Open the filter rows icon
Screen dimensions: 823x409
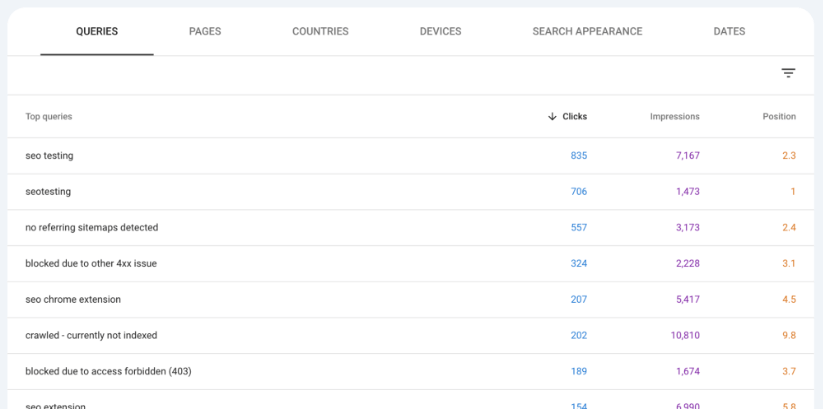pyautogui.click(x=788, y=73)
